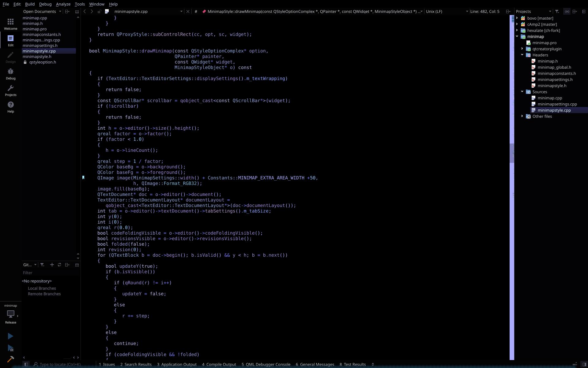Open the Build menu
Screen dimensions: 588x368
[29, 4]
